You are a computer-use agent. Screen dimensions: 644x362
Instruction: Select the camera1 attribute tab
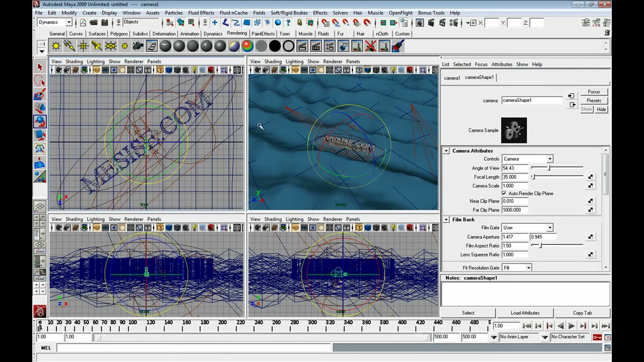(x=452, y=78)
